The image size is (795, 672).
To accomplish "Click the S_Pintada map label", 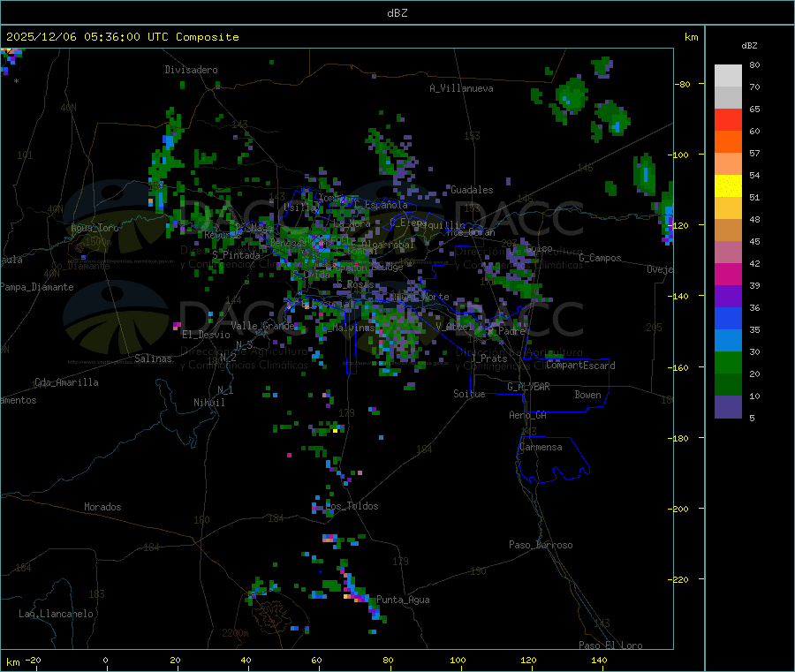I will point(236,255).
